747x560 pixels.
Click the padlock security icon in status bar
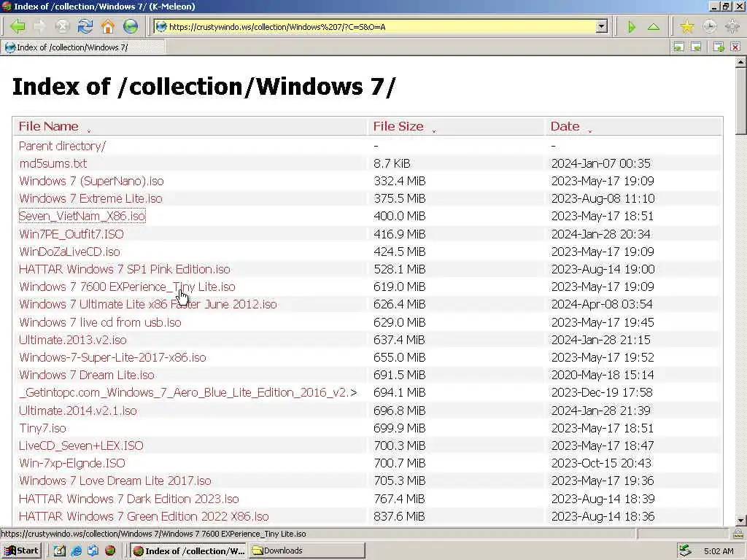click(x=738, y=533)
